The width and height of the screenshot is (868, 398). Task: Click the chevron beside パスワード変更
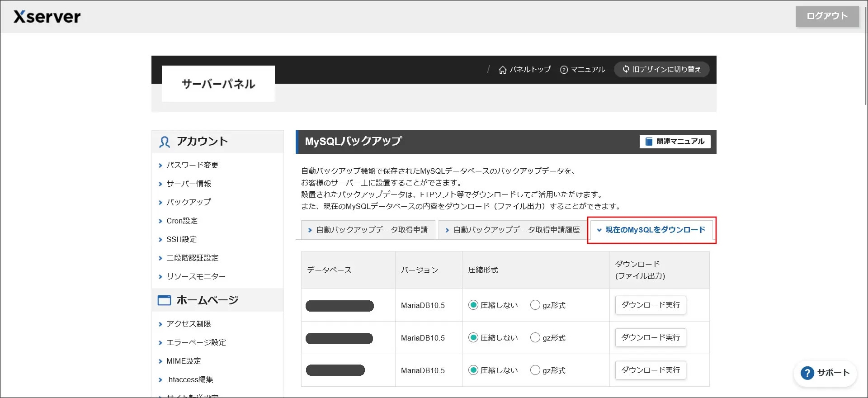click(160, 166)
